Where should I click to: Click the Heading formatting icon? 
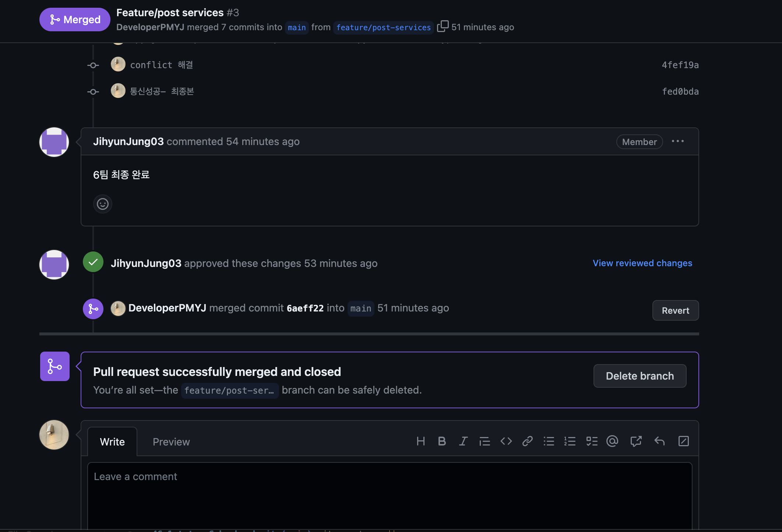tap(420, 441)
